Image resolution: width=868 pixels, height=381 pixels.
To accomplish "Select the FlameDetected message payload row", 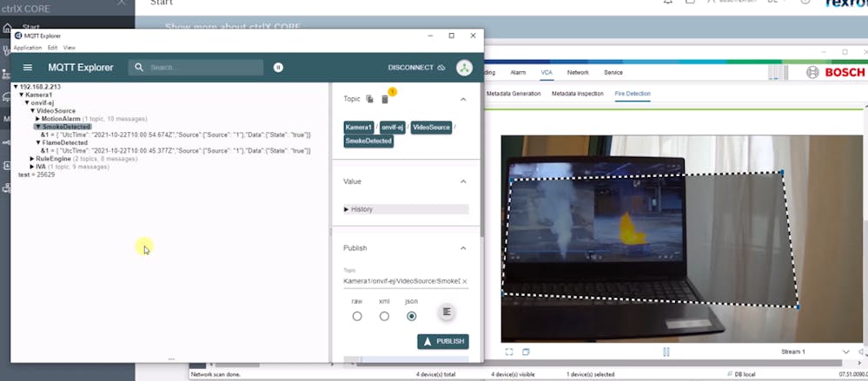I will [175, 150].
